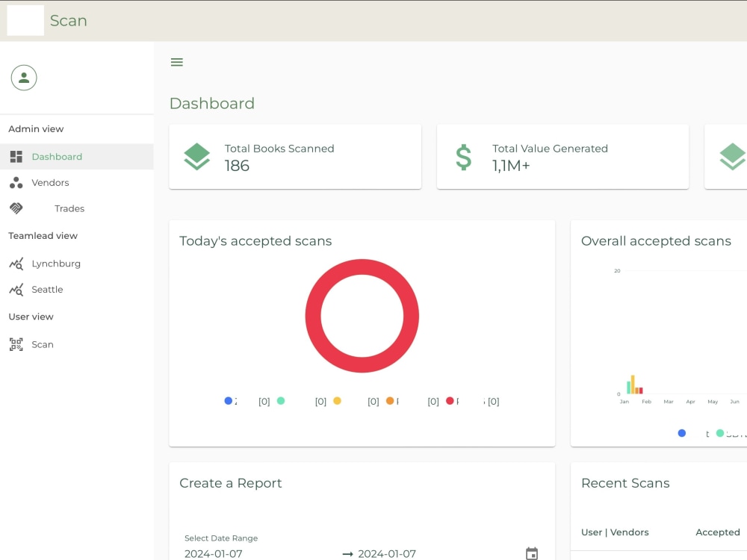Click the Create a Report heading
Screen dimensions: 747x560
pos(231,483)
